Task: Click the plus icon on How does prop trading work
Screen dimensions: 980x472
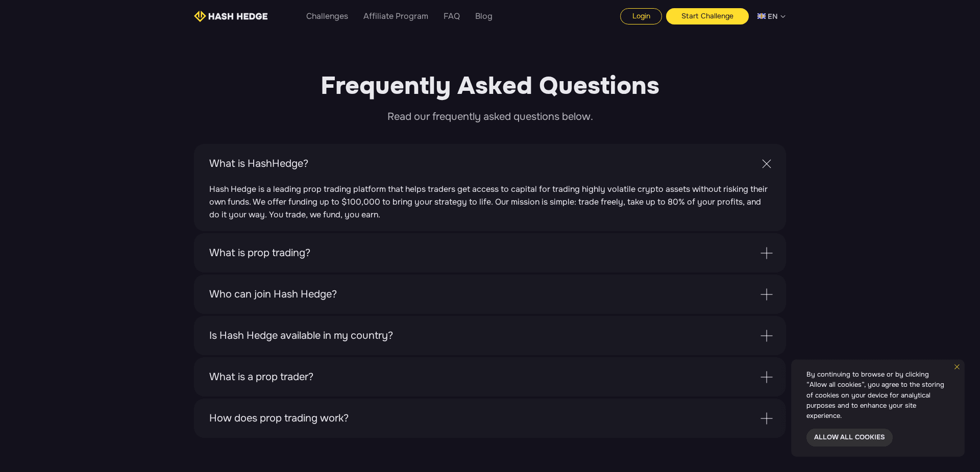Action: pyautogui.click(x=766, y=418)
